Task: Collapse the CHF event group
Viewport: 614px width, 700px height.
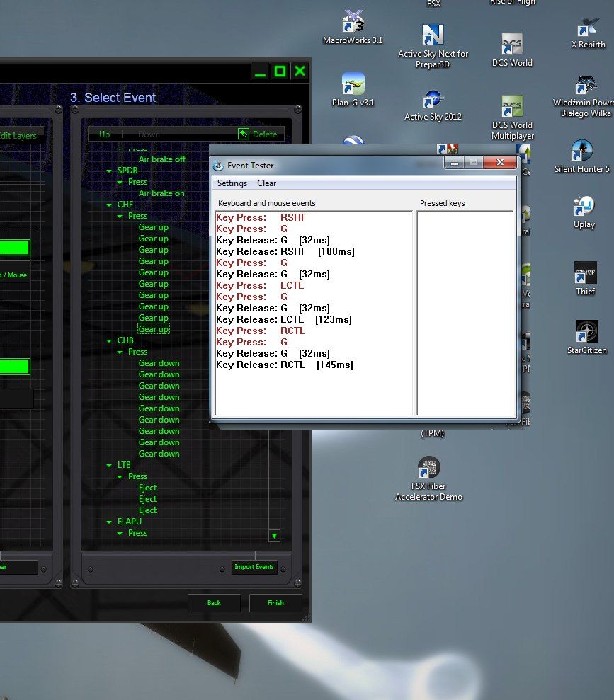Action: point(109,205)
